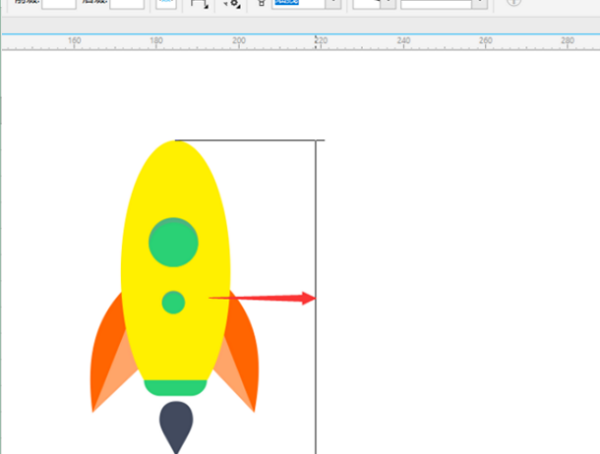This screenshot has width=600, height=454.
Task: Click the small lock icon beside the blue field
Action: (x=262, y=4)
